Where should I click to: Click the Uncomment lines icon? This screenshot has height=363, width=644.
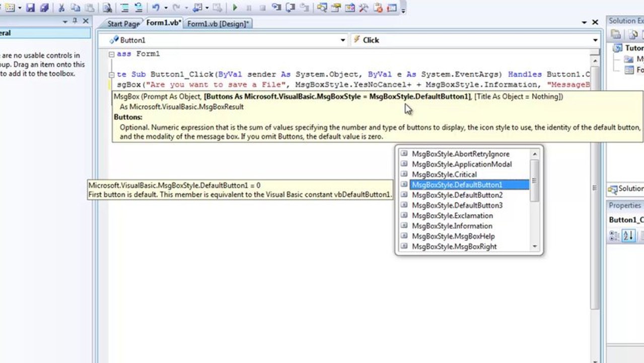pyautogui.click(x=138, y=8)
